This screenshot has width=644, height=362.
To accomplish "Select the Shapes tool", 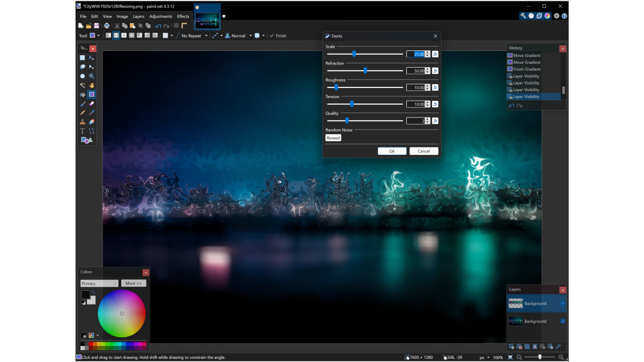I will (86, 139).
